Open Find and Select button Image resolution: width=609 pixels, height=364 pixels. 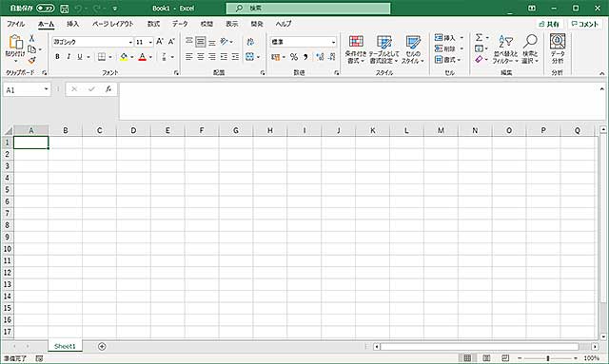[x=530, y=49]
